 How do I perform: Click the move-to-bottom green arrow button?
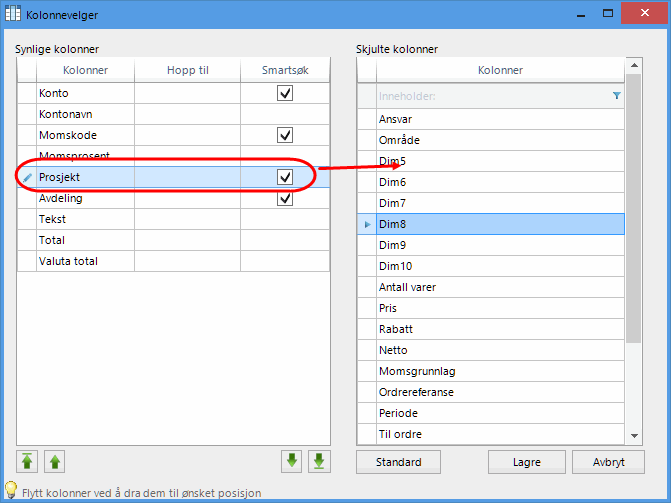tap(319, 461)
